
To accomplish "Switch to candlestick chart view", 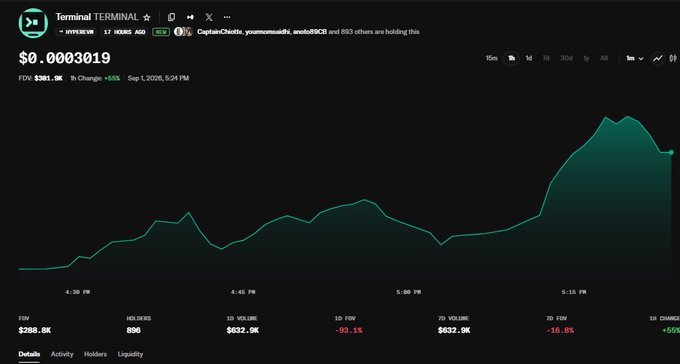I will (673, 58).
